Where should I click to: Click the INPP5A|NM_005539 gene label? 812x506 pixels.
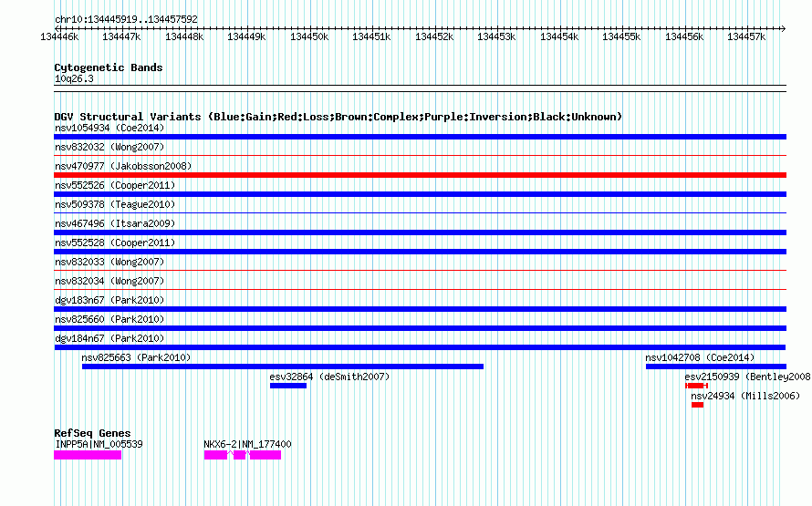click(x=99, y=444)
